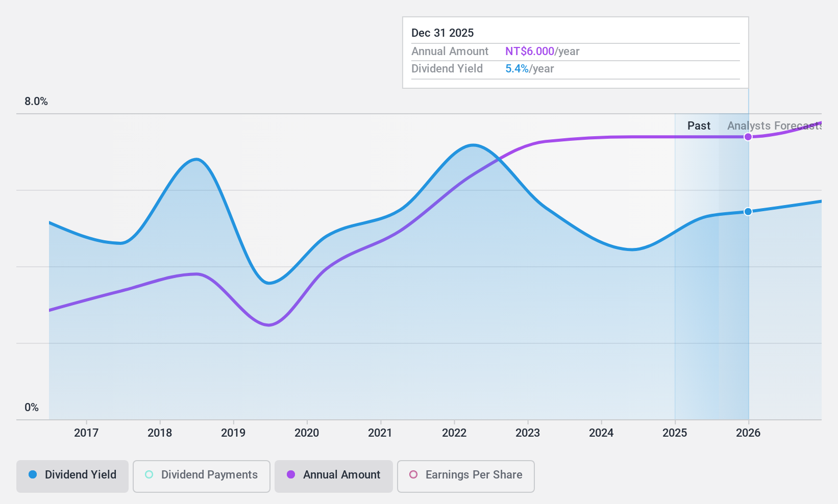Click the tooltip Annual Amount label
Screen dimensions: 838x504
(450, 51)
